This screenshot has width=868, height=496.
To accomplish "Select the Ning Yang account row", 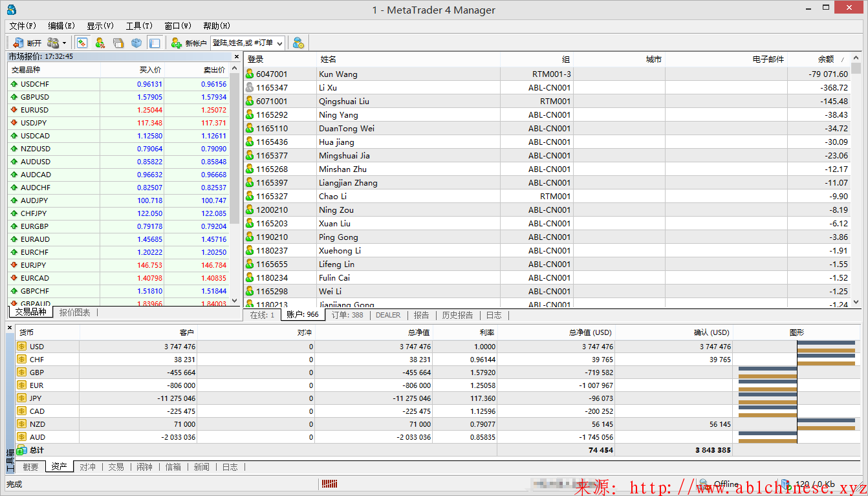I will 547,114.
